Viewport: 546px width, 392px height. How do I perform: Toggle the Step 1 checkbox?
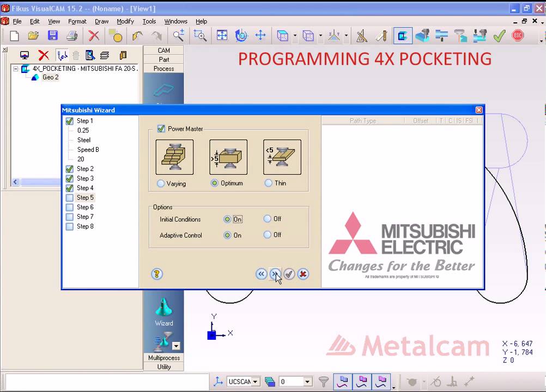click(x=70, y=121)
